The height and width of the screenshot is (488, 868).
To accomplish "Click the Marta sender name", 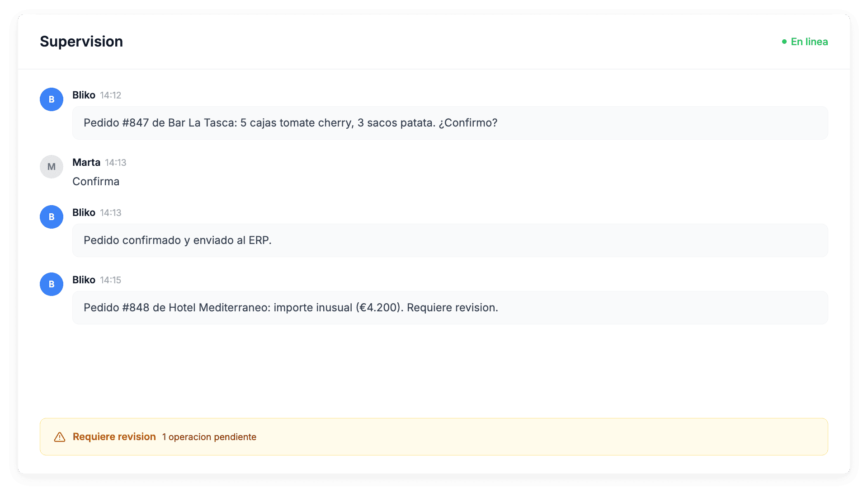I will tap(86, 163).
